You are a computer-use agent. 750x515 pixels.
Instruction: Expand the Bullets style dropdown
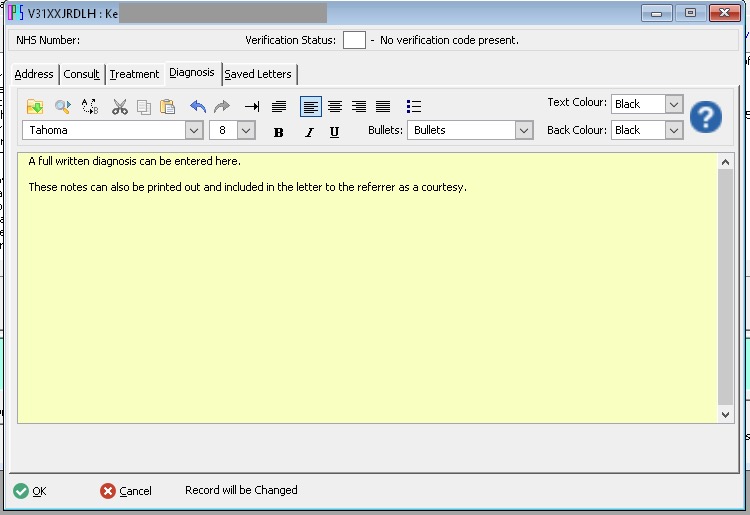coord(524,130)
